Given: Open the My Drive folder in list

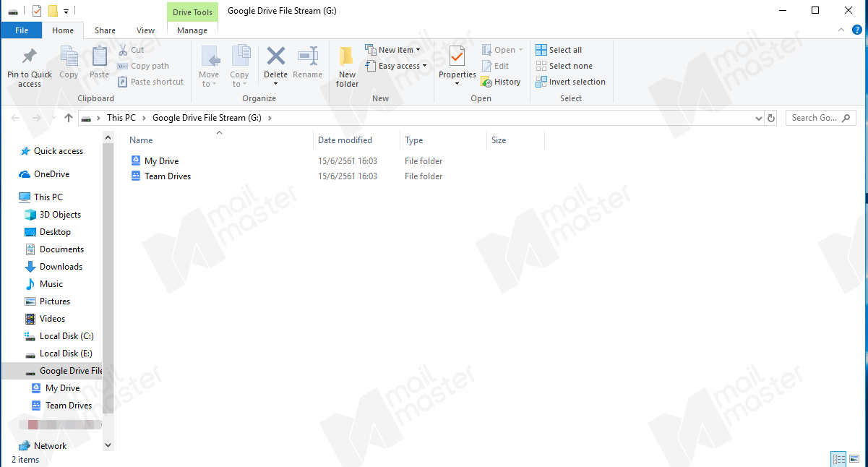Looking at the screenshot, I should point(161,161).
